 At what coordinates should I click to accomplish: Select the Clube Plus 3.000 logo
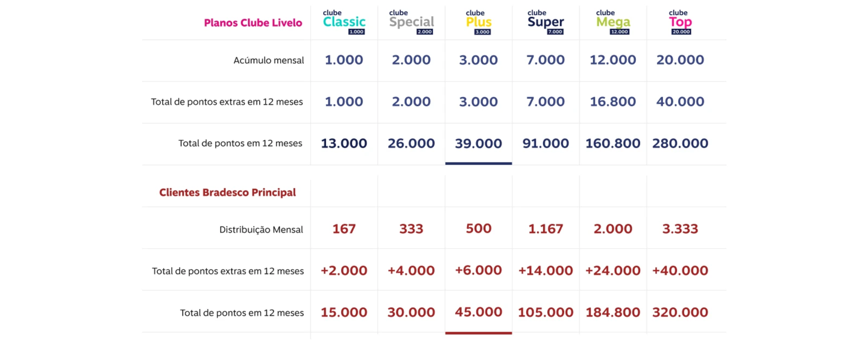pos(479,22)
